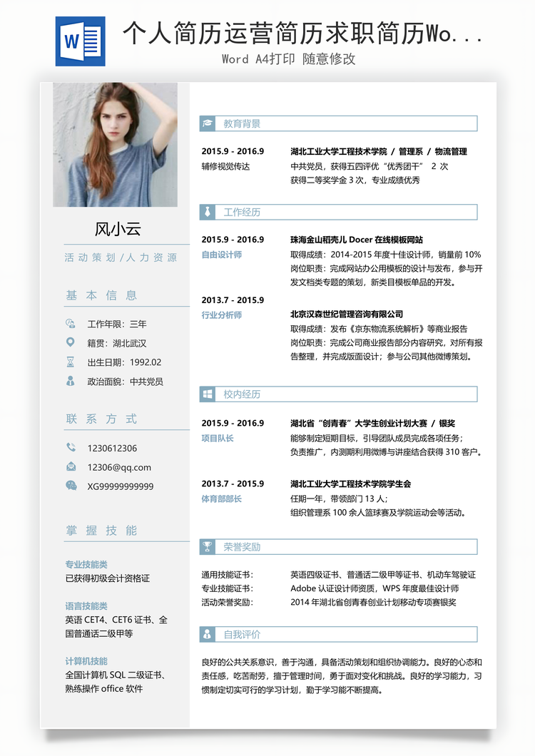This screenshot has width=535, height=756.
Task: Click the 专业技能类 skill heading
Action: [x=86, y=564]
